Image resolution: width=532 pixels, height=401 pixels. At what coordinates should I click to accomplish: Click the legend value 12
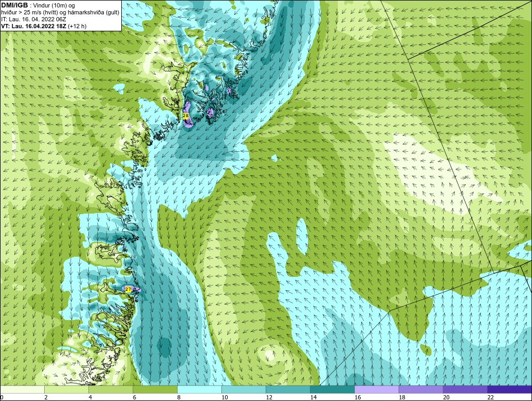pyautogui.click(x=269, y=397)
